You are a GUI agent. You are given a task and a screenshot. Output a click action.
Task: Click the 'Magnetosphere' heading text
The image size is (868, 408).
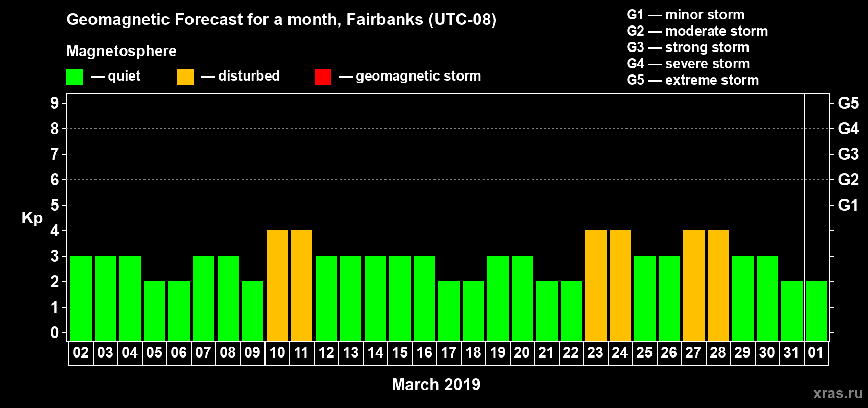[x=122, y=51]
